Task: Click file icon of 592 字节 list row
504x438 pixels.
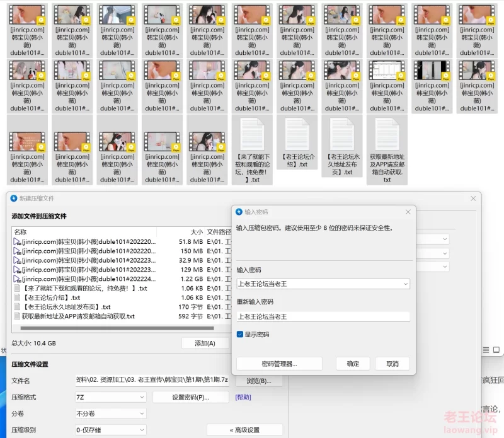Action: 18,316
